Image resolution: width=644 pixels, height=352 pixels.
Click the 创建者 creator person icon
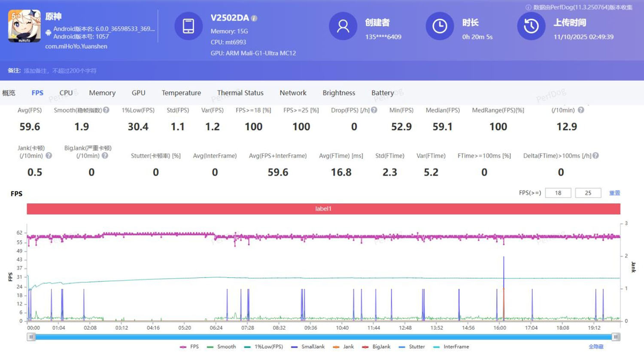pos(343,26)
